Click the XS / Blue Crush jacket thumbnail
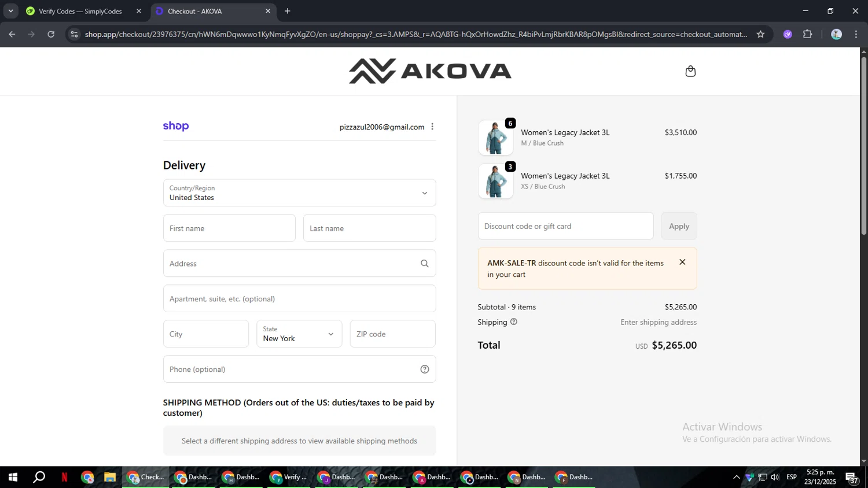The width and height of the screenshot is (868, 488). click(x=495, y=181)
